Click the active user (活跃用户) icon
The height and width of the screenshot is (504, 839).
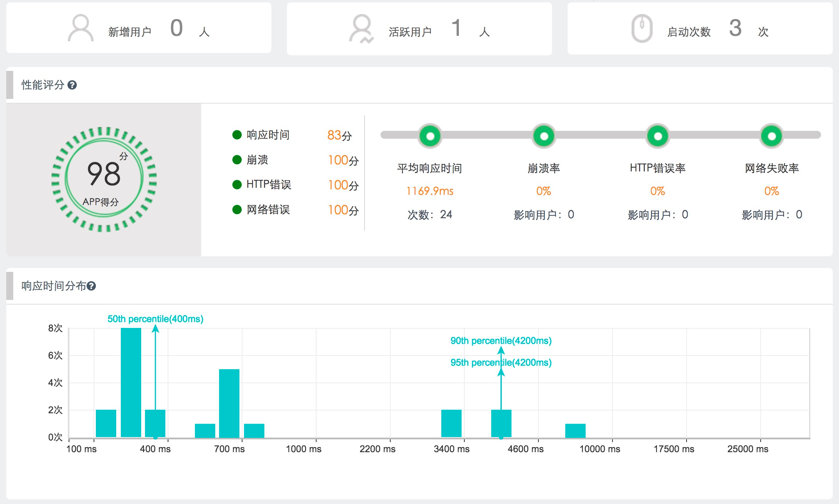click(x=361, y=28)
